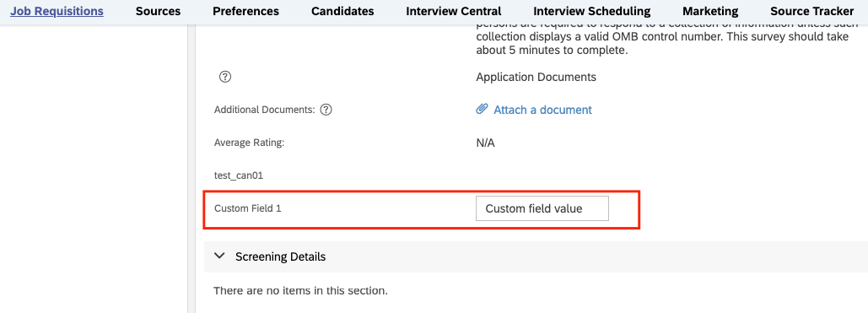Switch to the Sources tab
Image resolution: width=868 pixels, height=313 pixels.
pyautogui.click(x=158, y=11)
